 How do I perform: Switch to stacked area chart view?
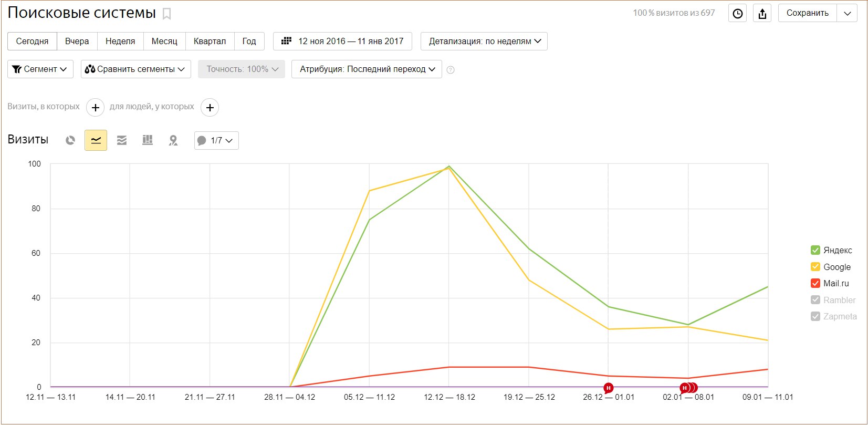click(122, 140)
